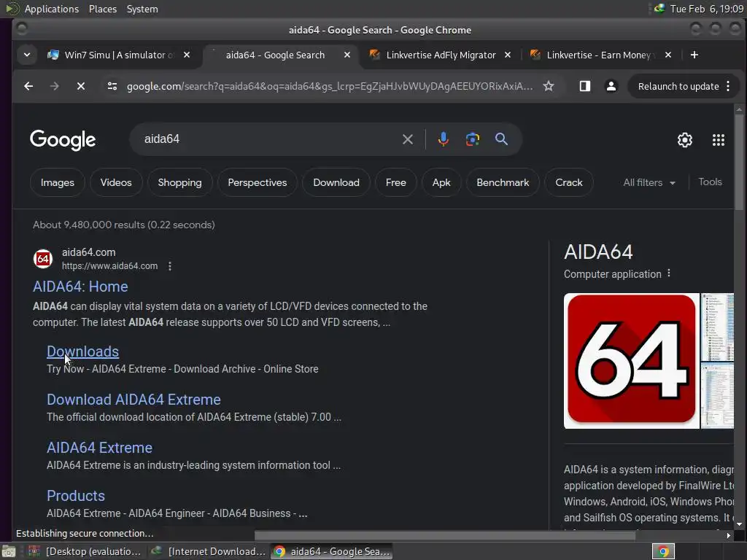Viewport: 747px width, 560px height.
Task: Open the Chrome side panel
Action: pyautogui.click(x=585, y=86)
